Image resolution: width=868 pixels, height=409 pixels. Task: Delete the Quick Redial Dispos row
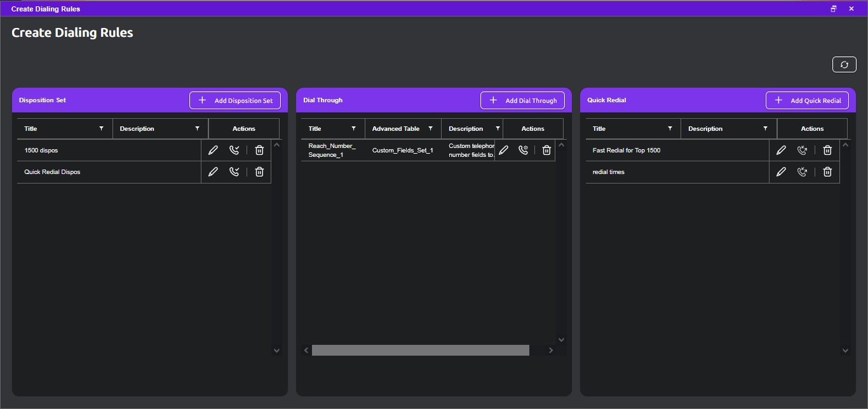(x=259, y=172)
